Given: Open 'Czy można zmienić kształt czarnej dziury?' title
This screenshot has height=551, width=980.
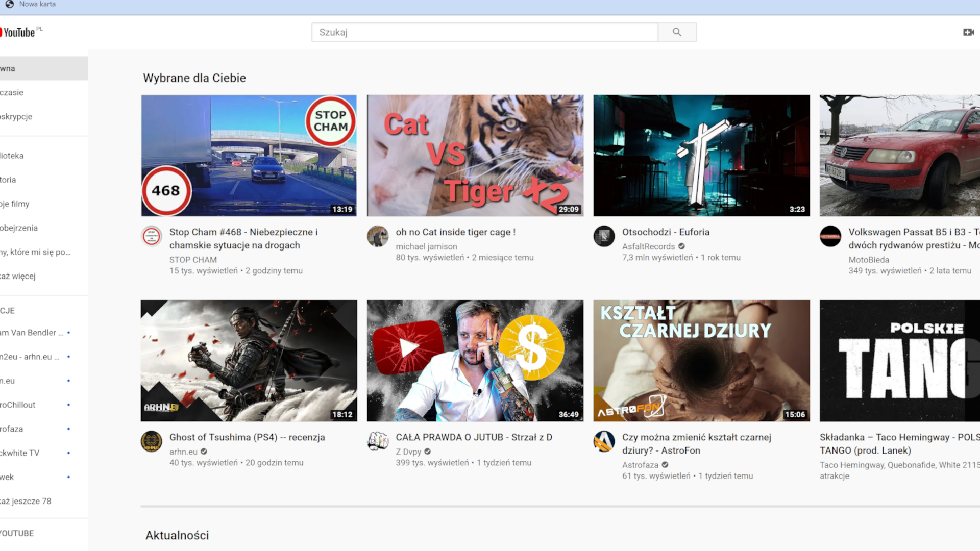Looking at the screenshot, I should pos(697,444).
